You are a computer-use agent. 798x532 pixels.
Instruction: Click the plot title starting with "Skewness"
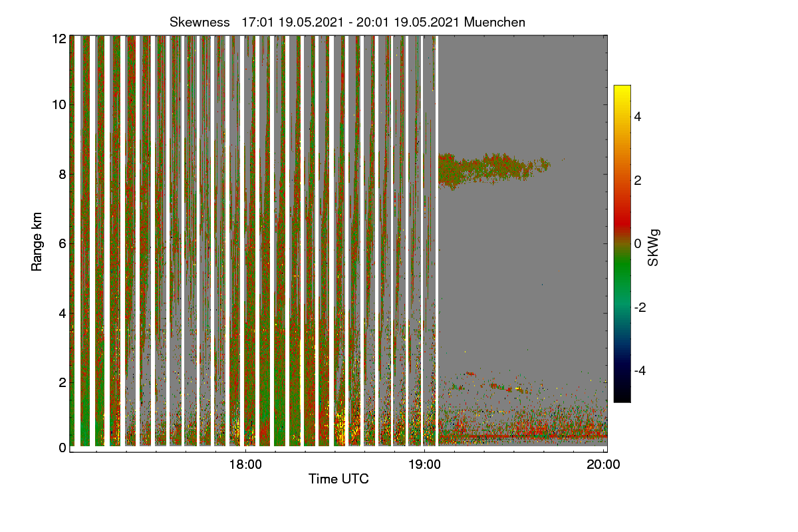click(x=347, y=22)
